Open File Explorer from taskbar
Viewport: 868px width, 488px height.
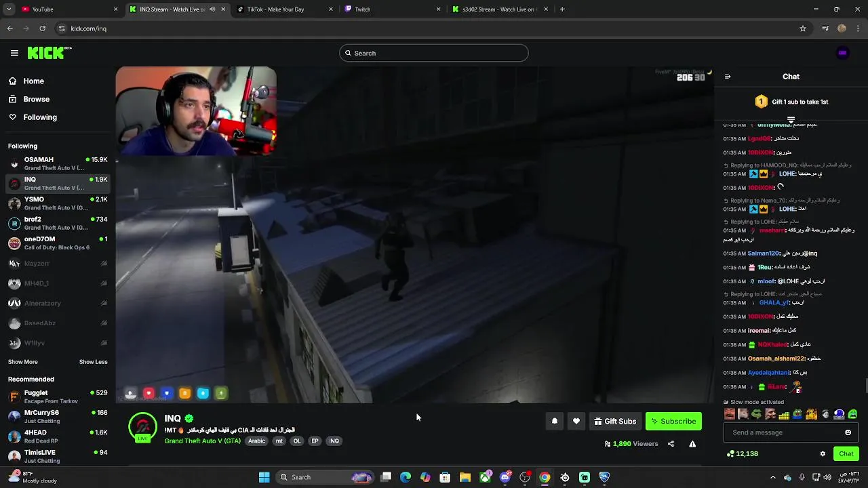pyautogui.click(x=465, y=477)
